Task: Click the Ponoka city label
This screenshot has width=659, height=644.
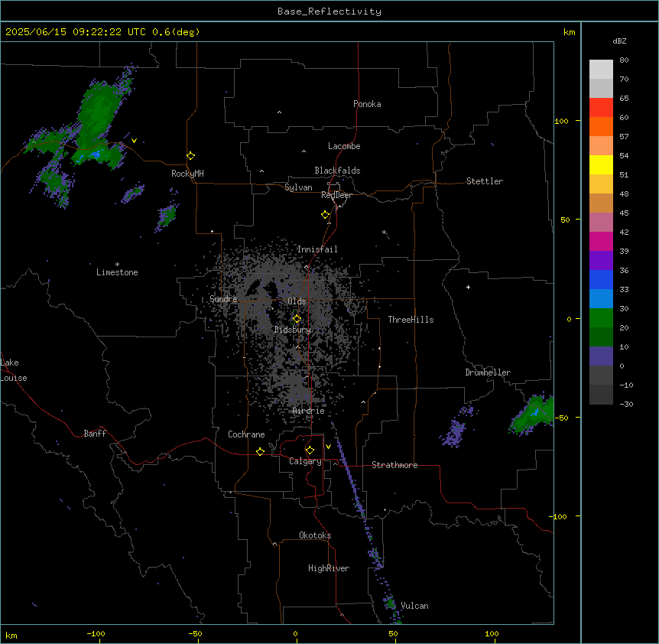Action: (x=367, y=104)
